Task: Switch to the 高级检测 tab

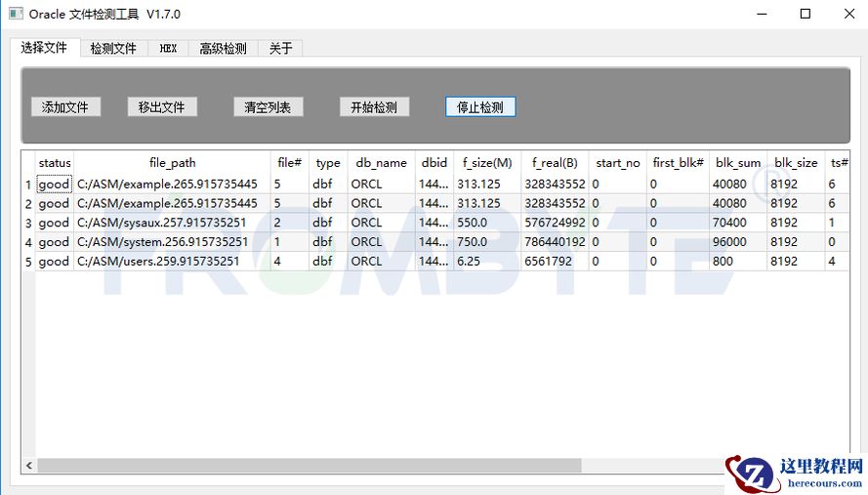Action: (x=223, y=48)
